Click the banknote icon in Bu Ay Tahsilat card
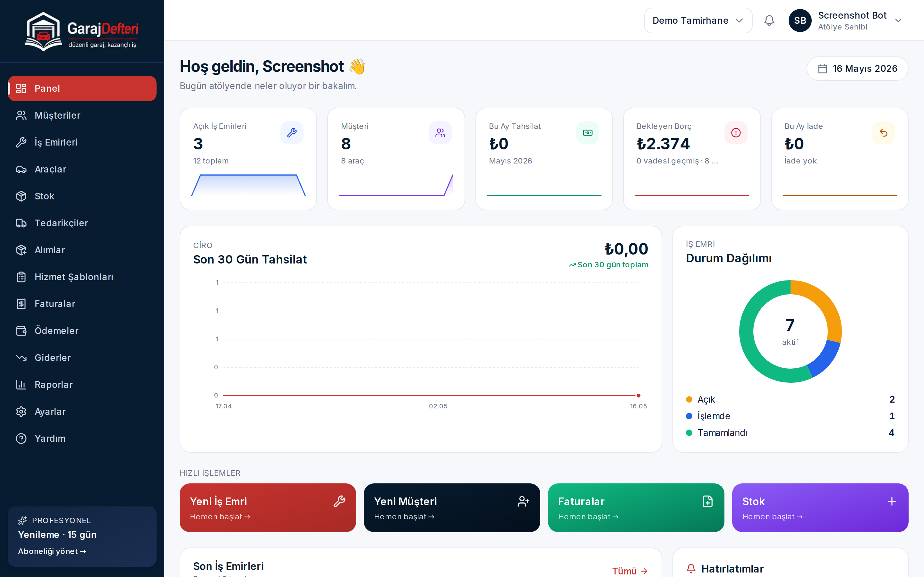Screen dimensions: 924x577 click(x=588, y=133)
